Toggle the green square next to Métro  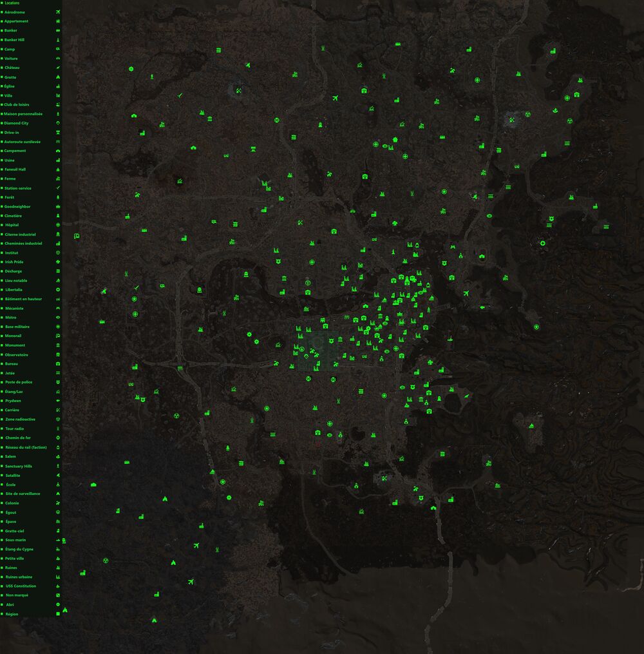2,318
